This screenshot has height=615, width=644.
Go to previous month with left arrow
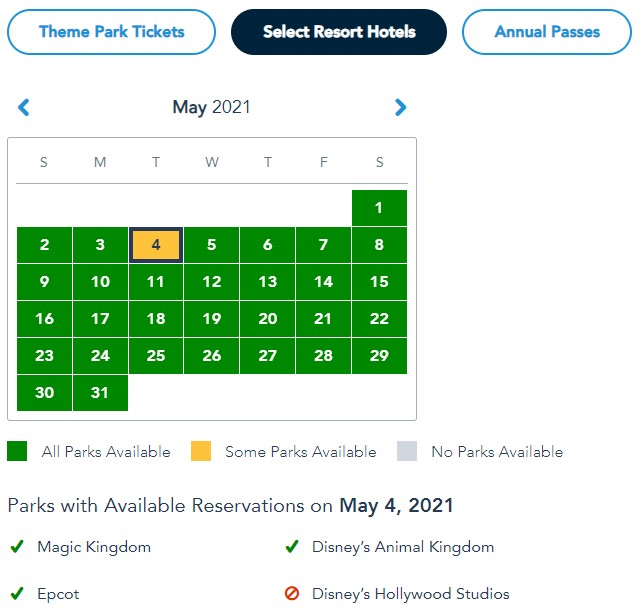click(x=24, y=107)
